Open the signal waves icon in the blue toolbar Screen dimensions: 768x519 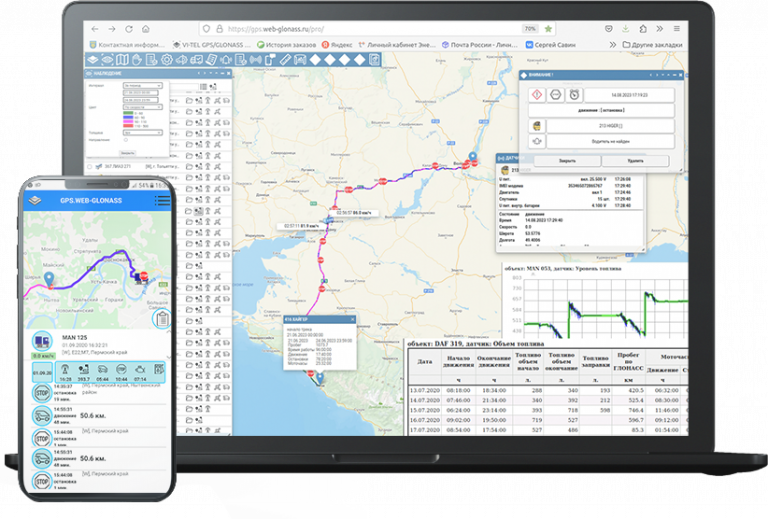tap(255, 60)
